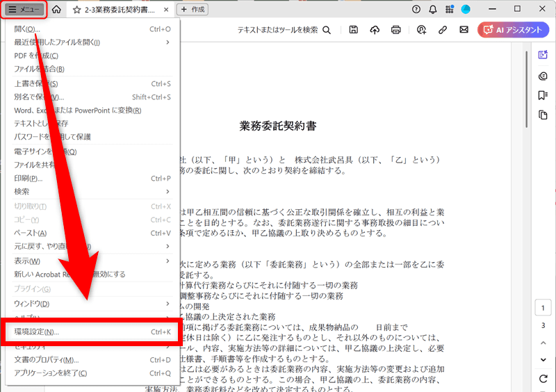This screenshot has height=392, width=556.
Task: Star the 2-3業務委託契約書 tab
Action: [76, 10]
